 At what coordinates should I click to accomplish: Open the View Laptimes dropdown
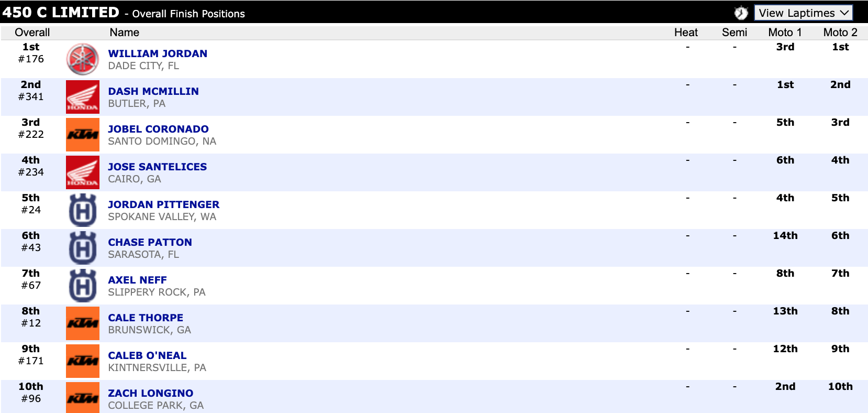[x=803, y=13]
